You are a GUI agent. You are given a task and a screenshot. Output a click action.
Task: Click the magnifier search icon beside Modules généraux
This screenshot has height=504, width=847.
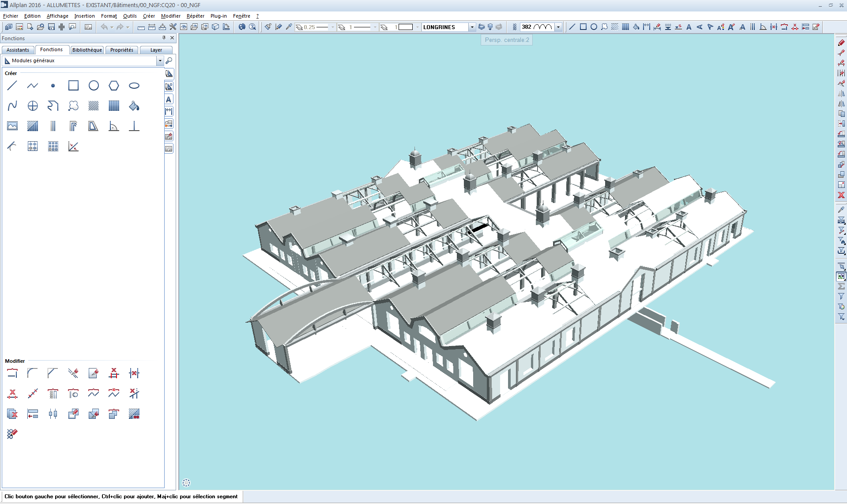(x=169, y=61)
